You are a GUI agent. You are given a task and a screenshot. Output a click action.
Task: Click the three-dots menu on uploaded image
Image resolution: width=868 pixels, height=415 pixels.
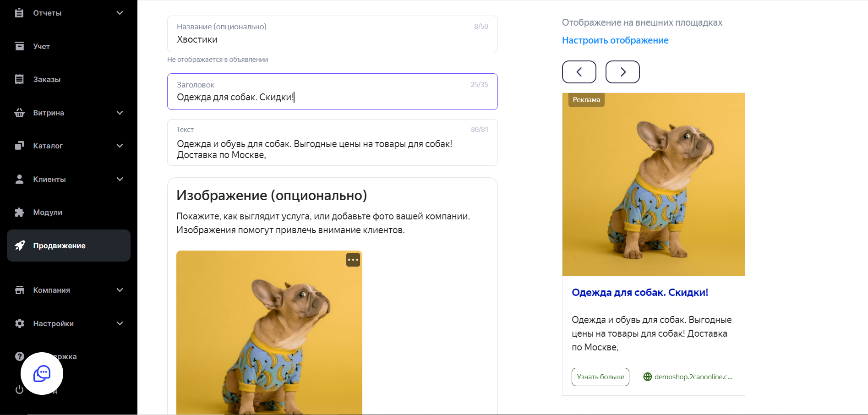[353, 260]
